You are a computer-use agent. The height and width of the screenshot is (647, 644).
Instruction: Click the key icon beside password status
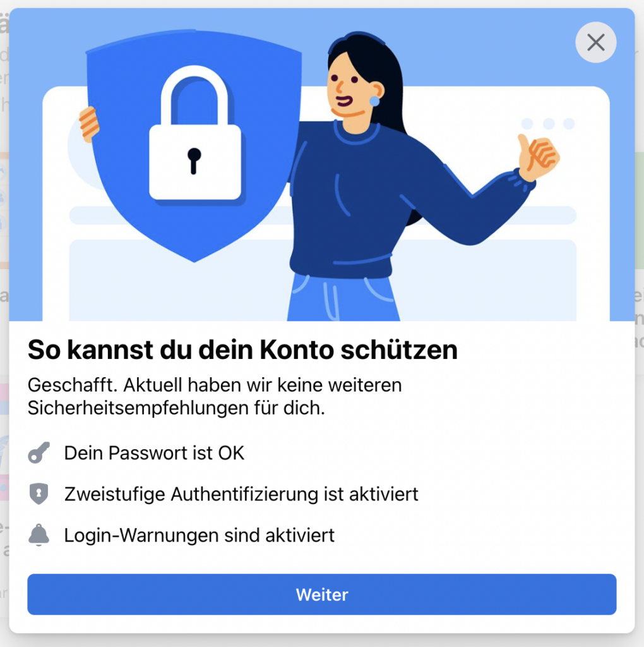tap(39, 452)
